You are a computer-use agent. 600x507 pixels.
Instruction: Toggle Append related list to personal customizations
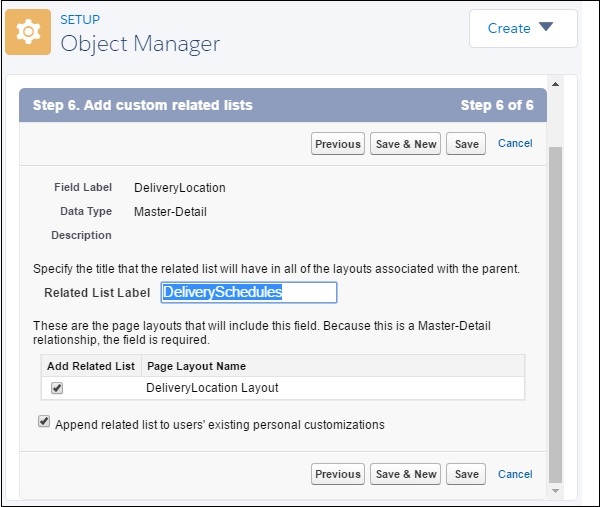(x=44, y=423)
